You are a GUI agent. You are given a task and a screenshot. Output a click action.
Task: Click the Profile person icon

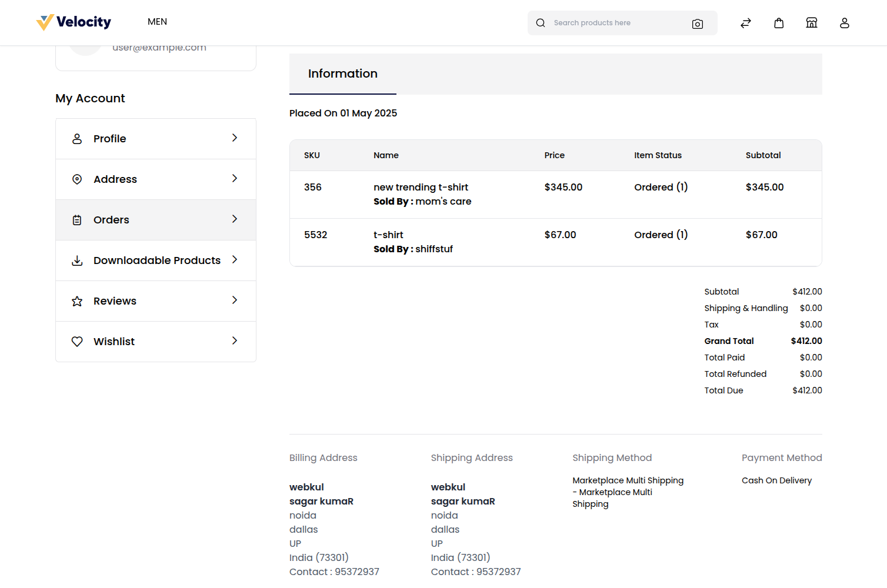[77, 139]
